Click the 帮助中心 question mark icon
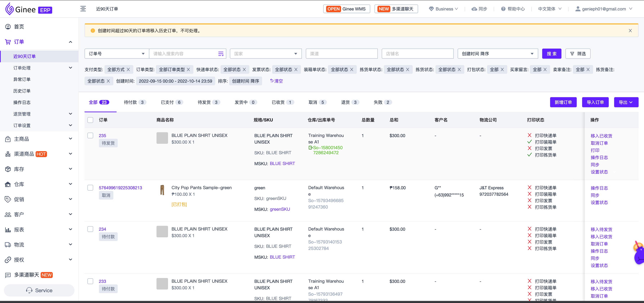 tap(503, 9)
